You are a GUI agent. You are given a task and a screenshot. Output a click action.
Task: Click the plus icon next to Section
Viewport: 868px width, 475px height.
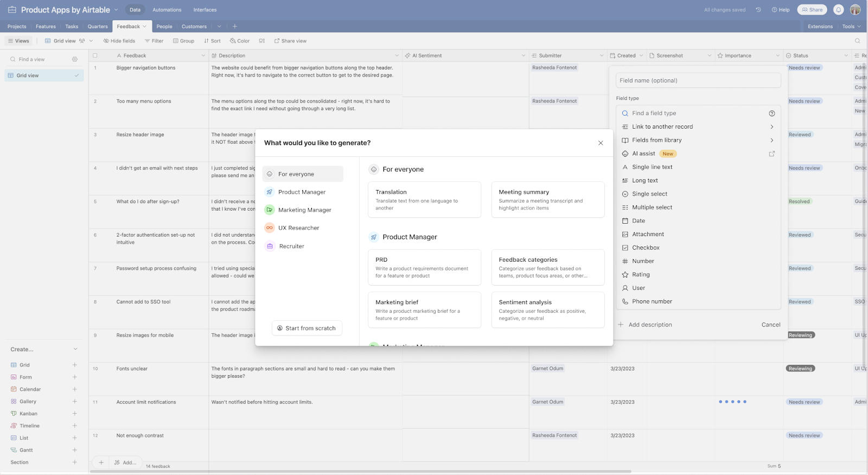75,463
